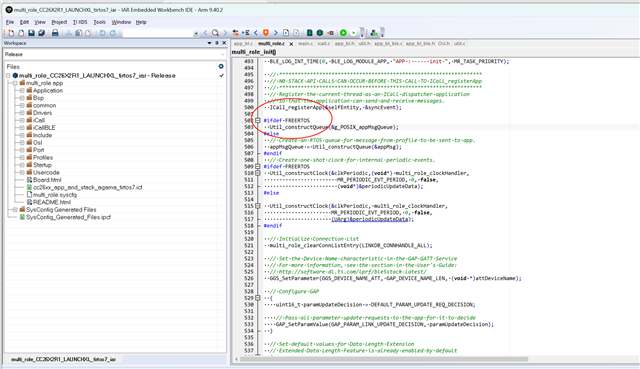The width and height of the screenshot is (640, 369).
Task: Expand the Profiles folder node
Action: [x=22, y=158]
